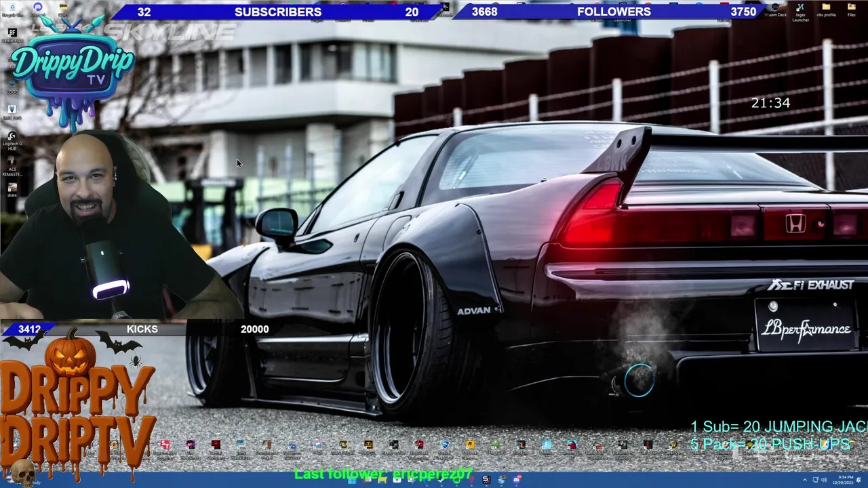
Task: Open the notification bell in taskbar
Action: coord(859,480)
